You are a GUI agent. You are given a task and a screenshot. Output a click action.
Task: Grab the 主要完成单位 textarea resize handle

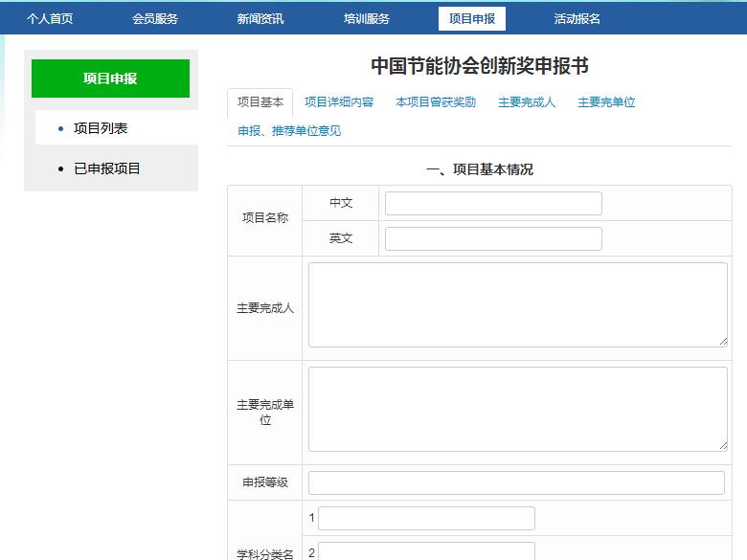[x=723, y=446]
